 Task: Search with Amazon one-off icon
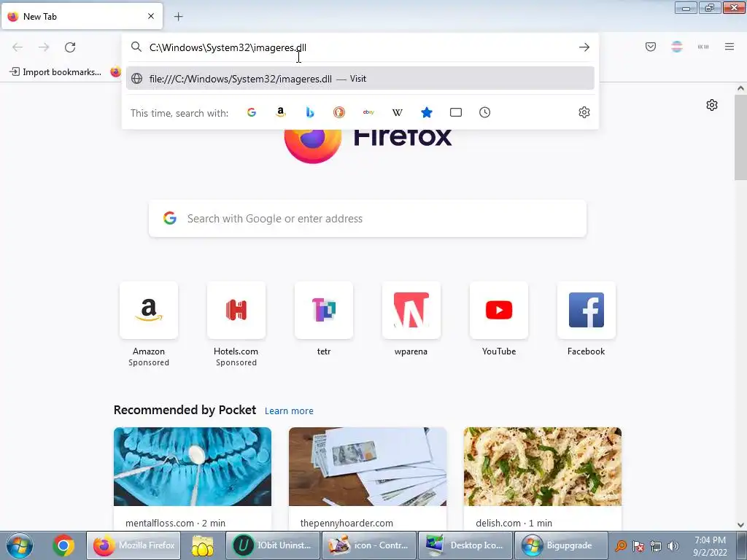[x=281, y=112]
